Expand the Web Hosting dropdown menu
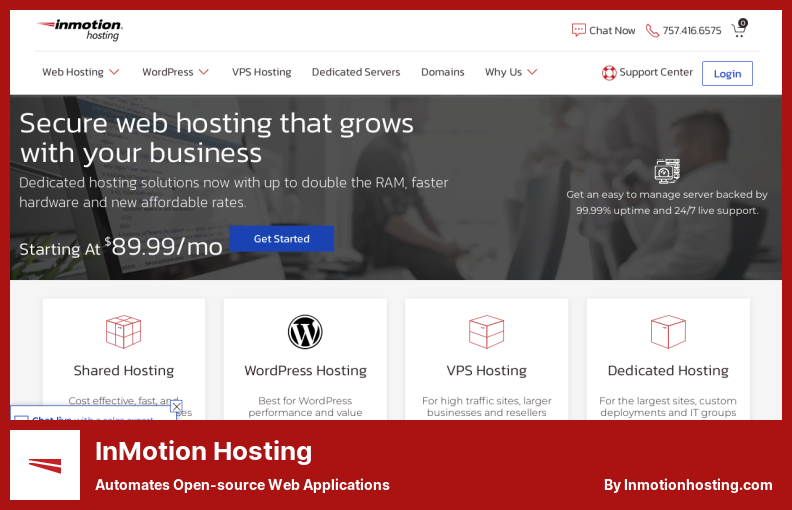The image size is (792, 510). coord(81,72)
